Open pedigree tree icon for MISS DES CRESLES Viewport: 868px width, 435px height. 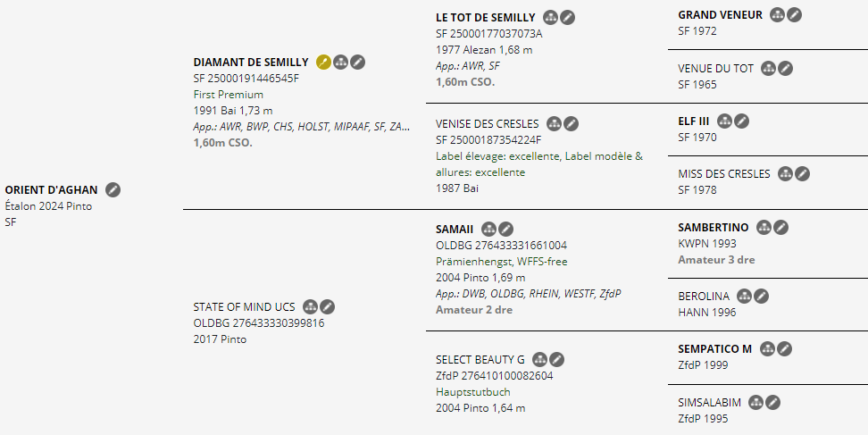click(785, 174)
